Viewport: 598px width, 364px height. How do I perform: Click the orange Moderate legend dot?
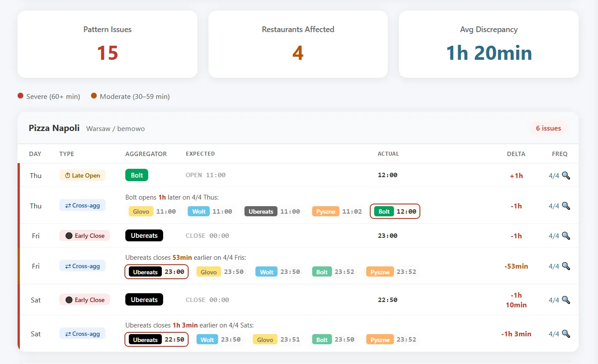click(94, 96)
